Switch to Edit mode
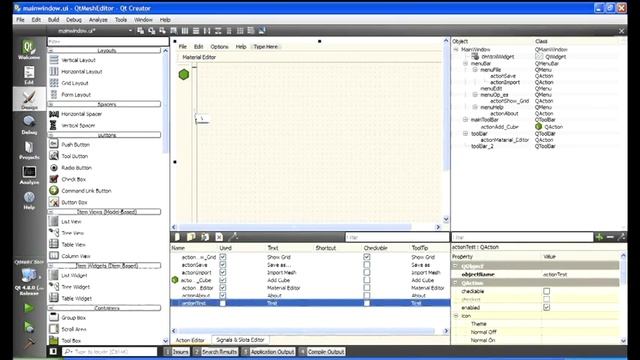640x360 pixels. coord(29,75)
